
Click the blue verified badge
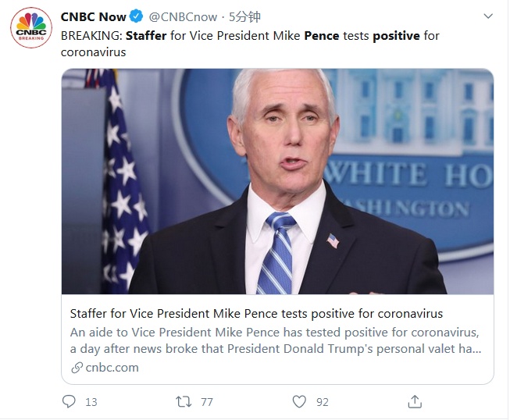134,17
